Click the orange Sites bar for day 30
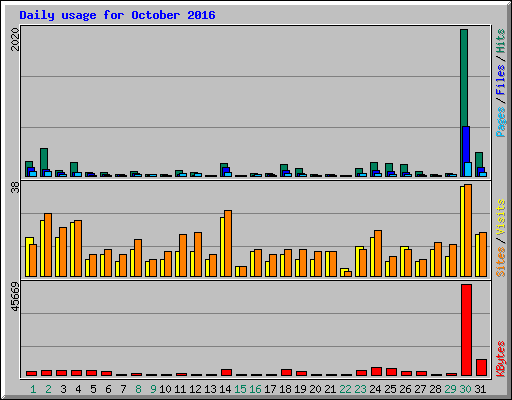This screenshot has width=512, height=400. [x=468, y=230]
